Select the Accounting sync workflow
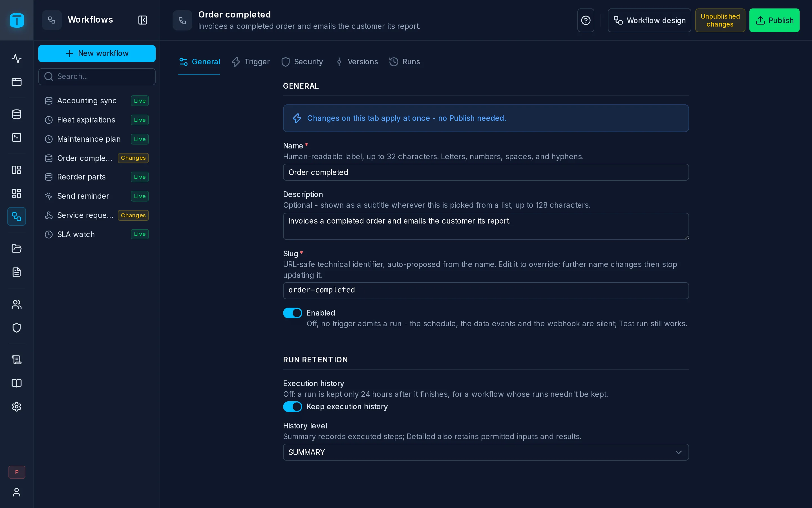 97,101
